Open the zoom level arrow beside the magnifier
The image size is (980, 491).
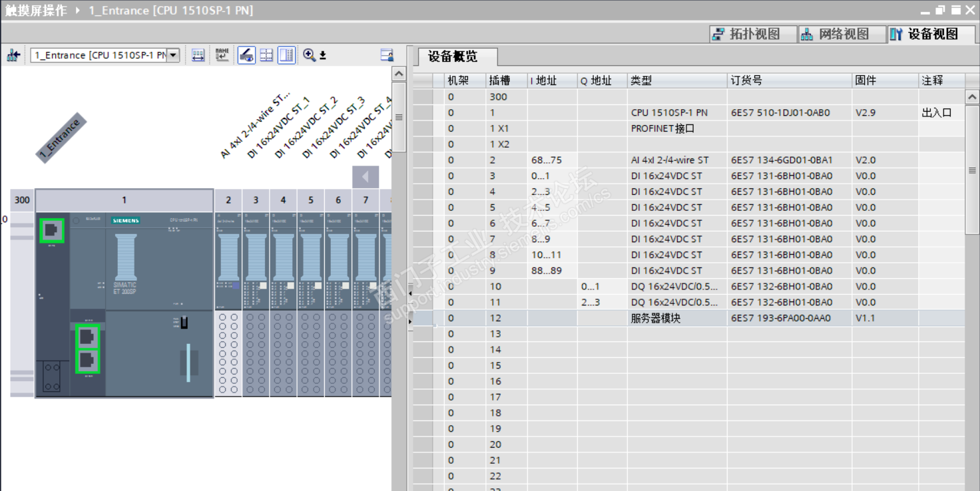coord(323,55)
